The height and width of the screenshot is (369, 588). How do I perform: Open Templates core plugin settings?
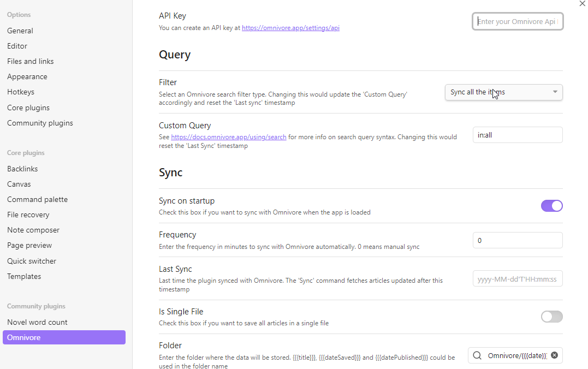point(24,277)
